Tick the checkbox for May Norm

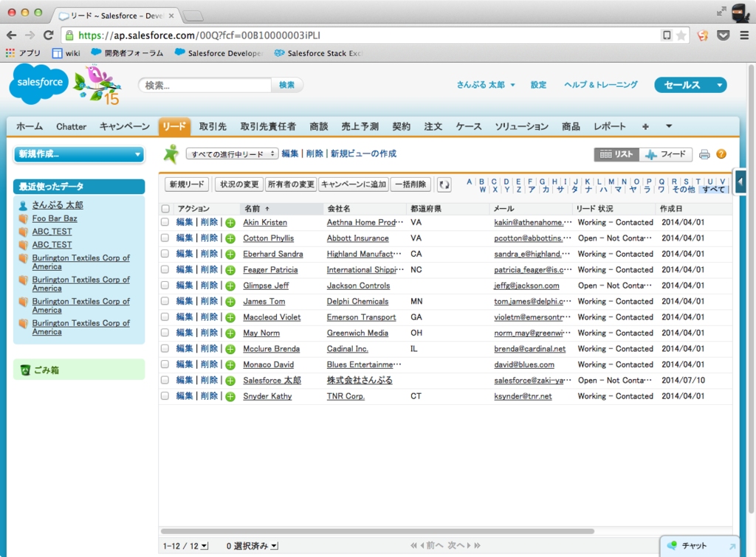[165, 333]
